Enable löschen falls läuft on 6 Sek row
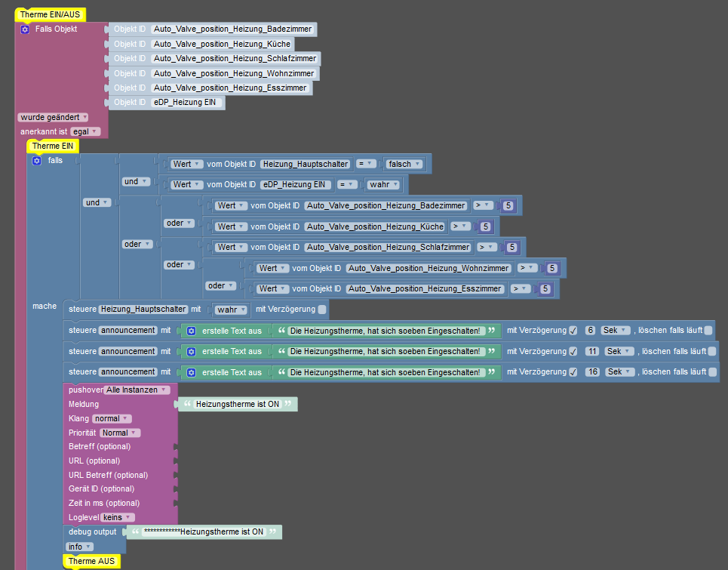Screen dimensions: 728x570 (x=708, y=330)
